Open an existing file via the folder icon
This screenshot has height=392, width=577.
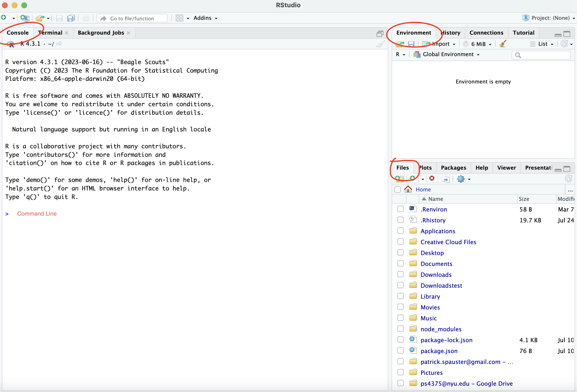[40, 18]
